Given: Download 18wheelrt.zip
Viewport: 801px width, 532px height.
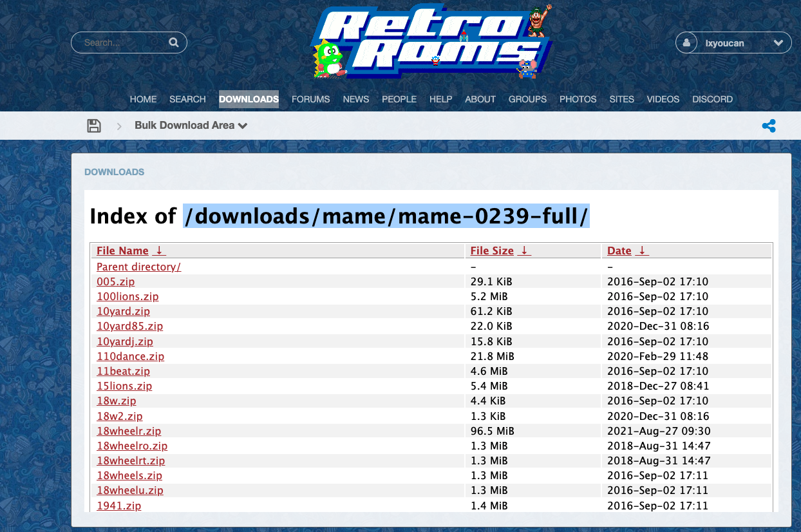Looking at the screenshot, I should tap(131, 461).
